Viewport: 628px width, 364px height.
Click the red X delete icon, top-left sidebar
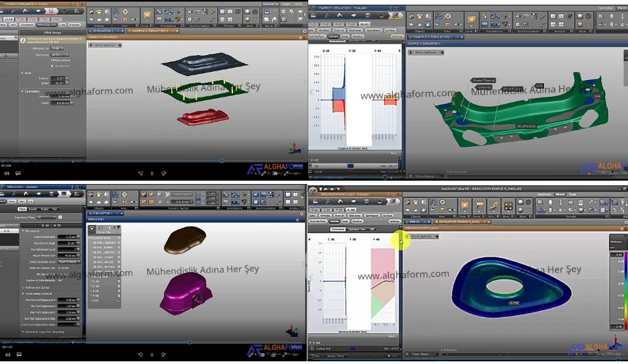pyautogui.click(x=5, y=56)
